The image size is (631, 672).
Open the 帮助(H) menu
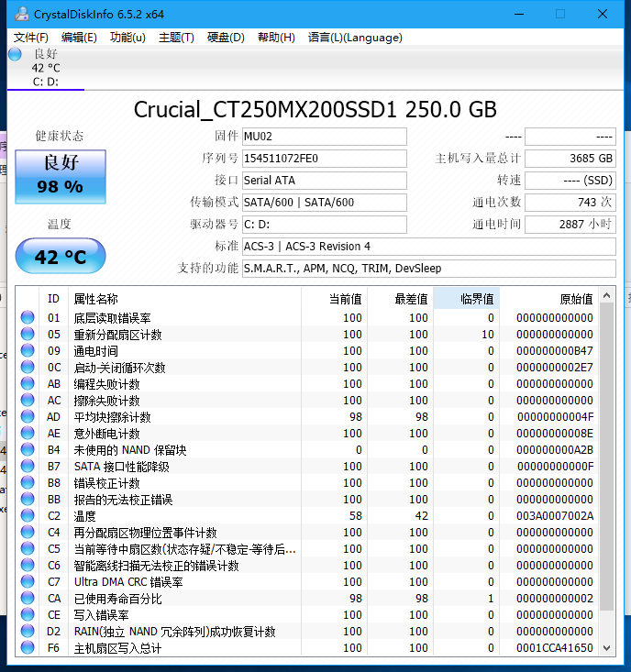coord(276,38)
